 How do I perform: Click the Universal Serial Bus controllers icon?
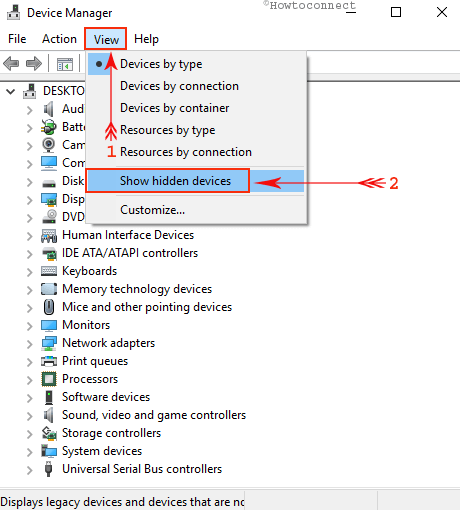point(49,469)
